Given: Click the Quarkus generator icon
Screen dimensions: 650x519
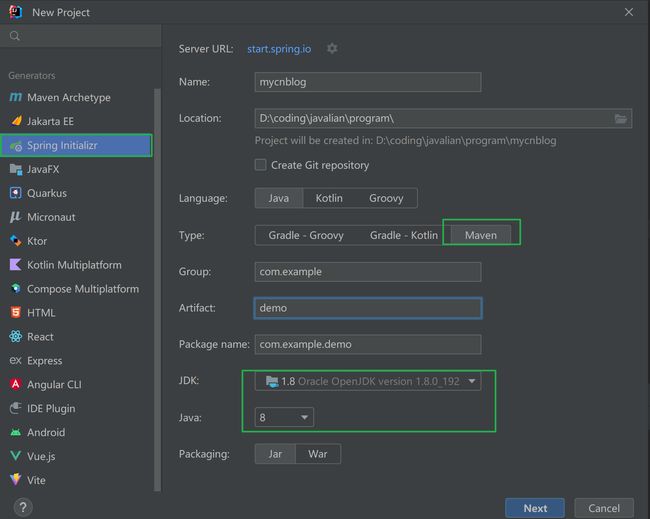Looking at the screenshot, I should tap(15, 193).
